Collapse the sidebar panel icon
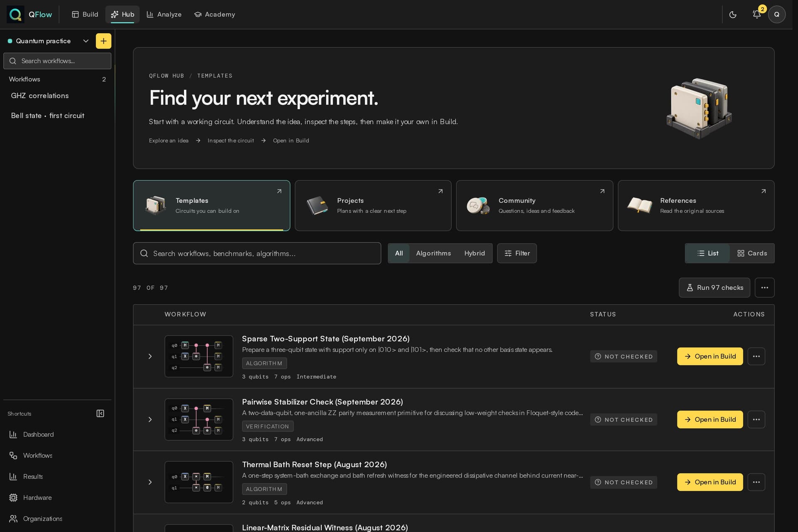Screen dimensions: 798x532 pos(100,414)
